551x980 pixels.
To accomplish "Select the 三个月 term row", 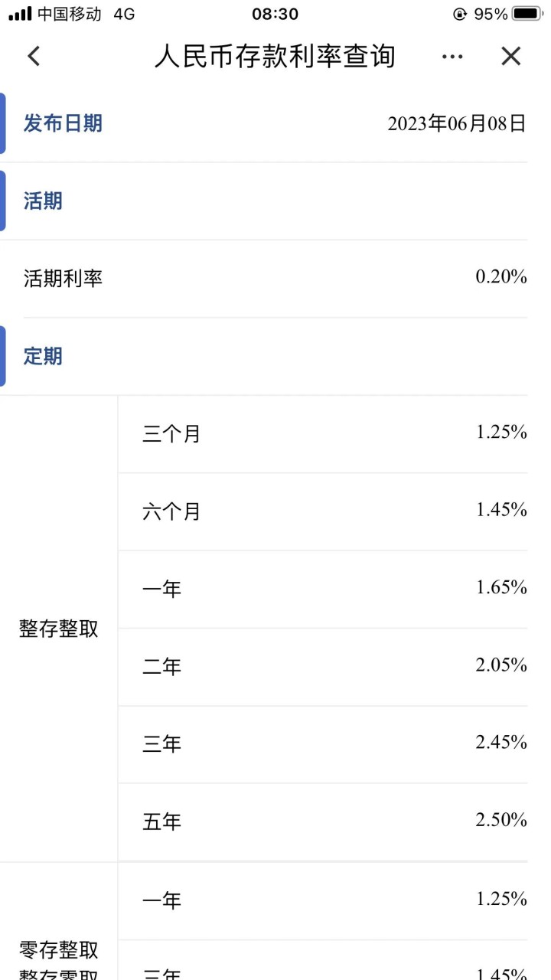I will point(323,434).
